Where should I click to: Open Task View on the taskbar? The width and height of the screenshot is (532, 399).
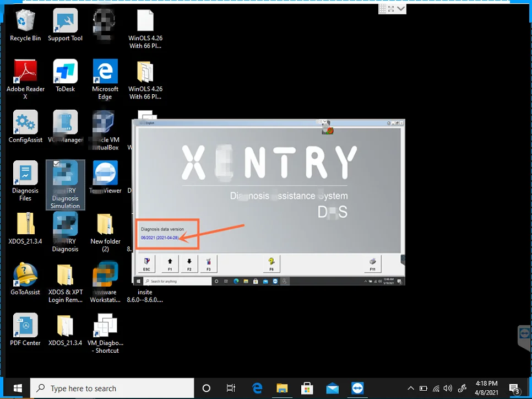231,388
